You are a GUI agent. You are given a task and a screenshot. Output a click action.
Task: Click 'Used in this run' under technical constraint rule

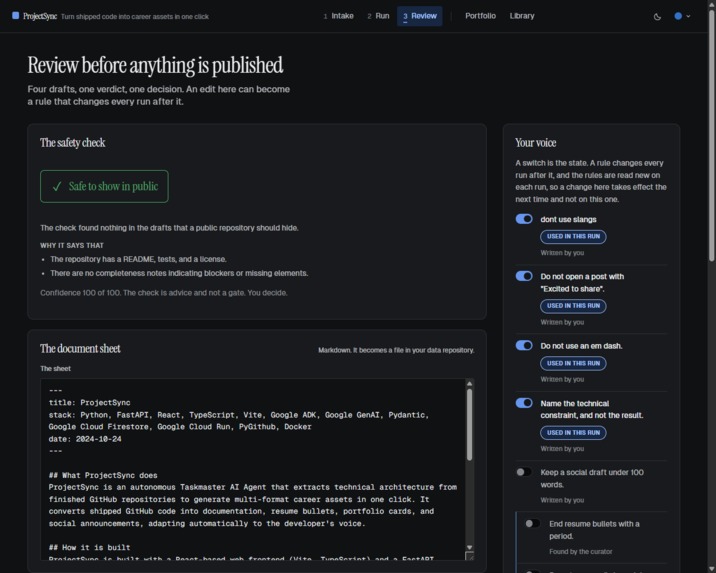573,433
